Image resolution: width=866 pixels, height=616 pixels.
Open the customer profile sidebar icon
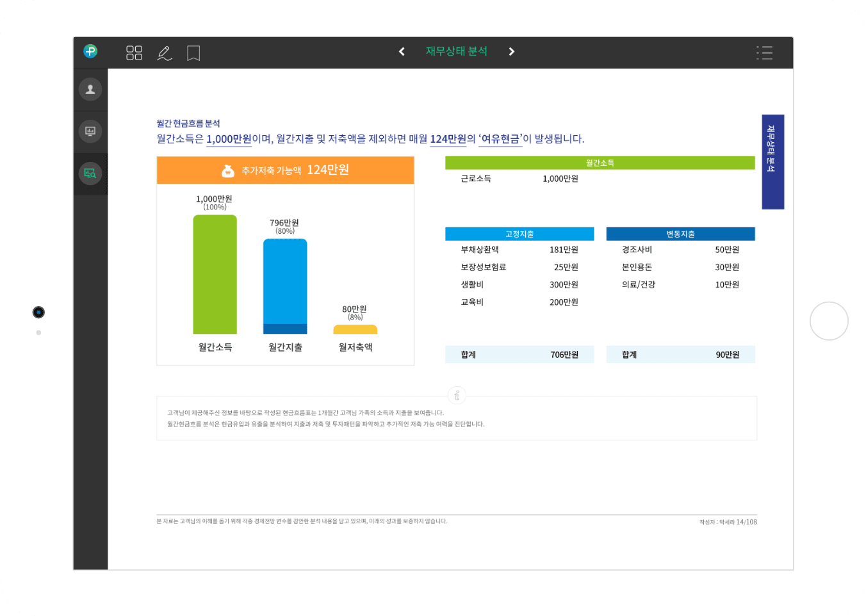tap(90, 89)
